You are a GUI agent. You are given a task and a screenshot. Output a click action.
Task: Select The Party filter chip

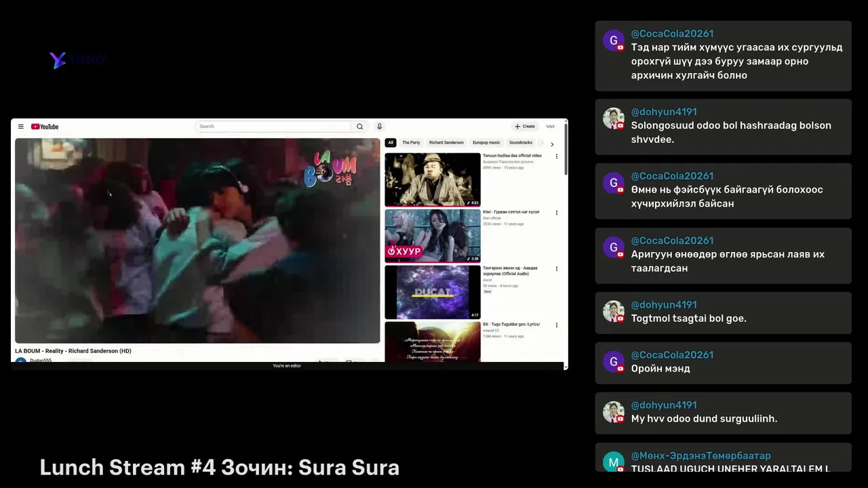point(411,143)
